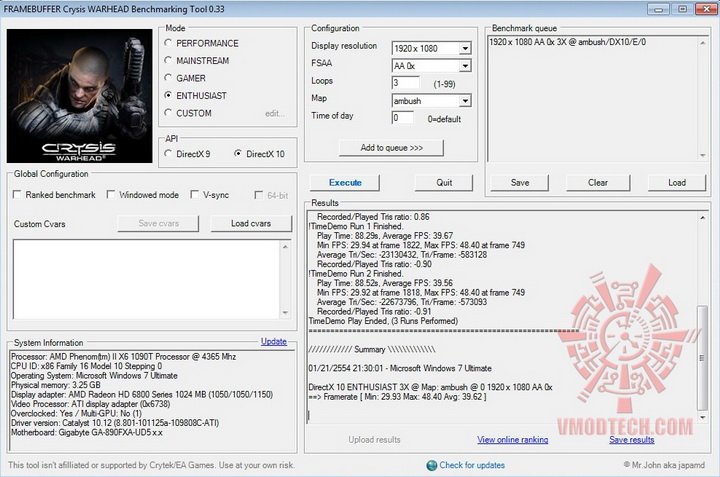Screen dimensions: 720x477
Task: Close the Benchmarking Tool window
Action: pos(704,9)
